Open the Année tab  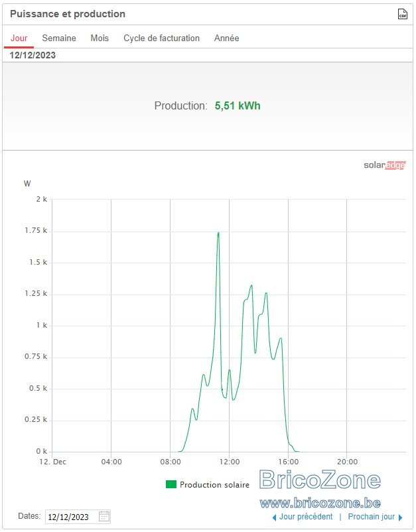click(227, 38)
